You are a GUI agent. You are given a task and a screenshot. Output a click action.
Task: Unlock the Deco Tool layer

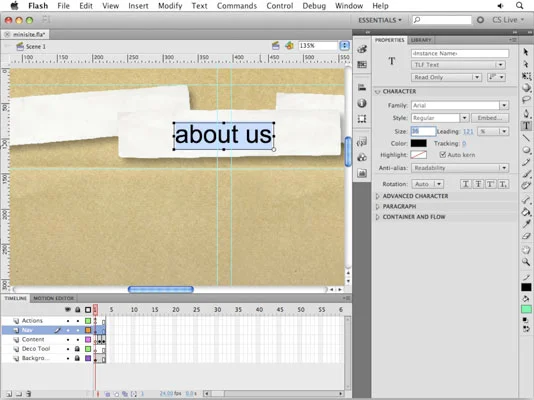point(77,349)
